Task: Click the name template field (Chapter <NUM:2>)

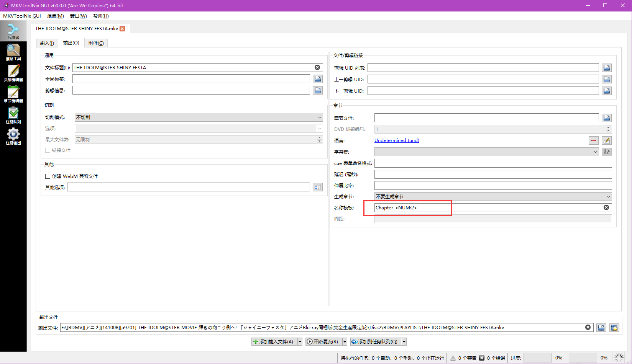Action: click(x=493, y=207)
